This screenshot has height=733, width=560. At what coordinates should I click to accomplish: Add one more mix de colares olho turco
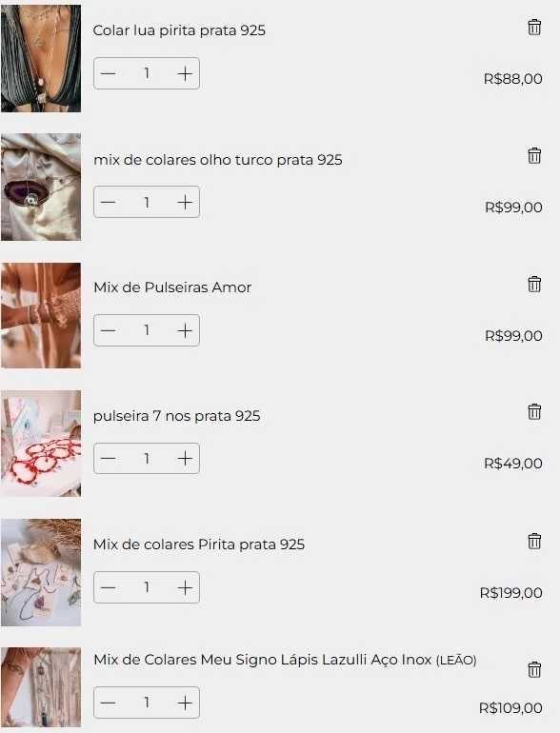tap(185, 202)
